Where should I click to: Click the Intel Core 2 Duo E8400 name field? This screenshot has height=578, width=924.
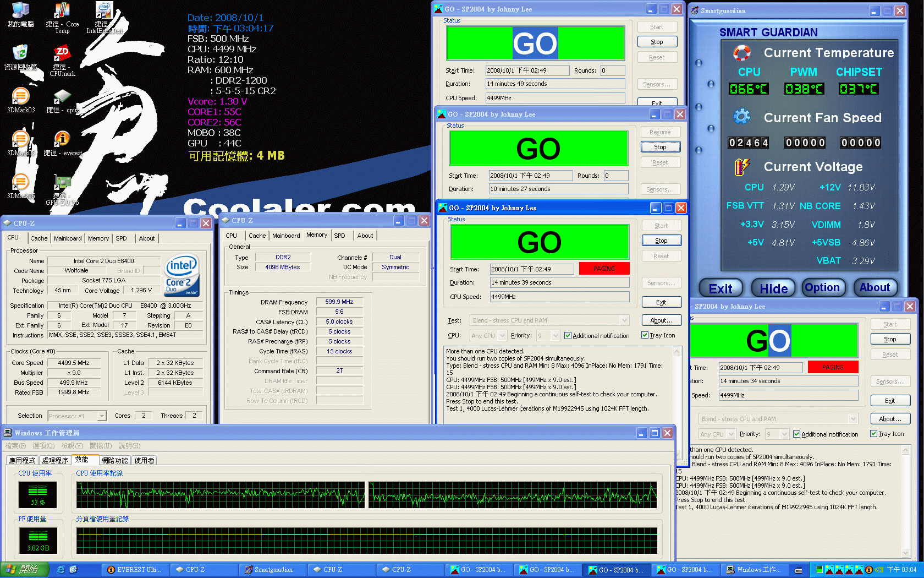click(103, 261)
